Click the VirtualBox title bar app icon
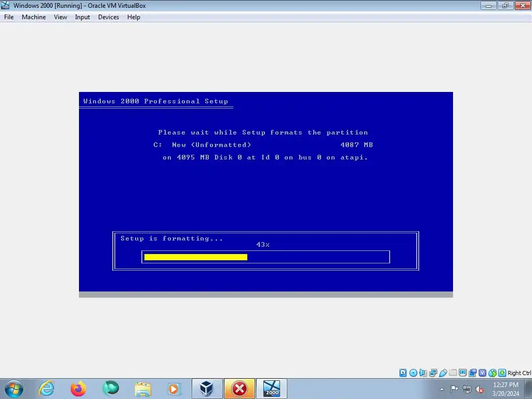This screenshot has width=532, height=399. point(5,5)
